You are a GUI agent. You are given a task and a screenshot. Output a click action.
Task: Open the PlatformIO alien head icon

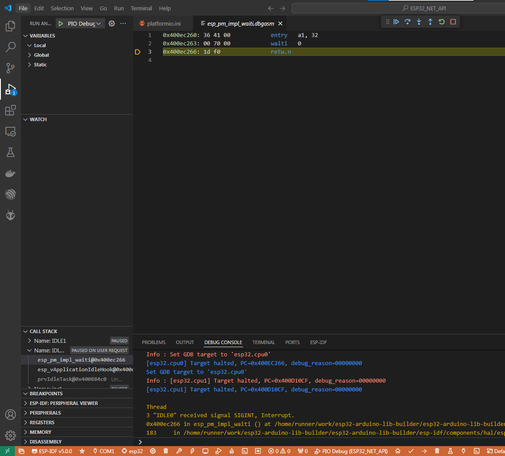10,216
